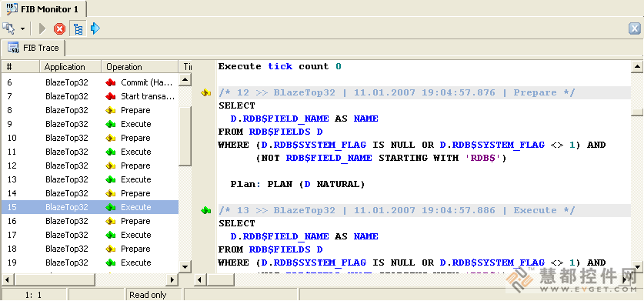Select the FIB Trace tab
644x301 pixels.
(33, 48)
